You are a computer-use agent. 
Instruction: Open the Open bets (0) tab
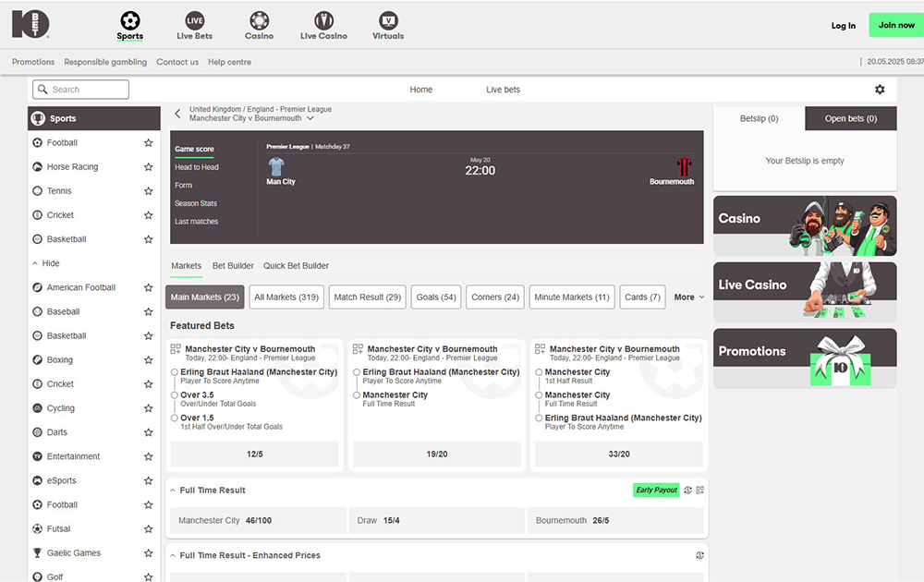pyautogui.click(x=851, y=118)
